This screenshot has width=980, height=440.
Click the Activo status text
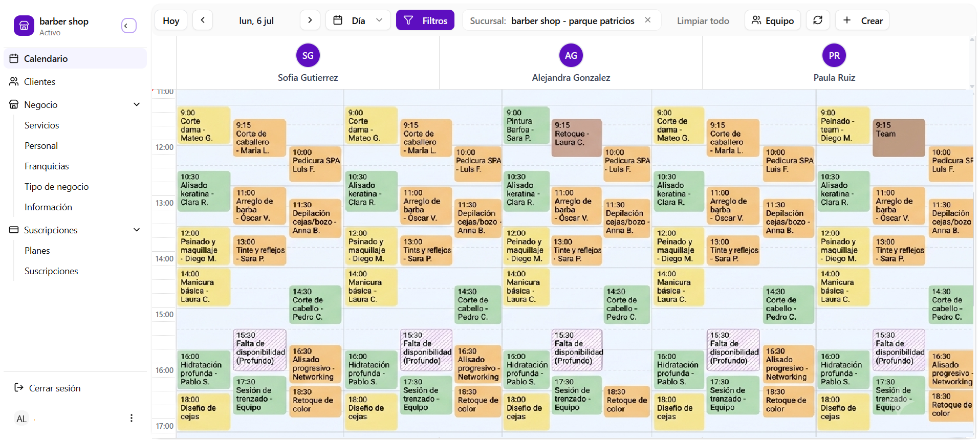[x=50, y=33]
